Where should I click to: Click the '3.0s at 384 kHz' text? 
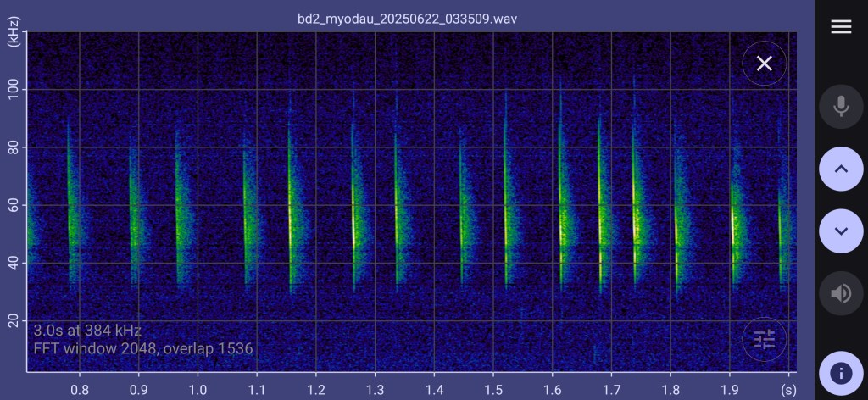pos(87,331)
